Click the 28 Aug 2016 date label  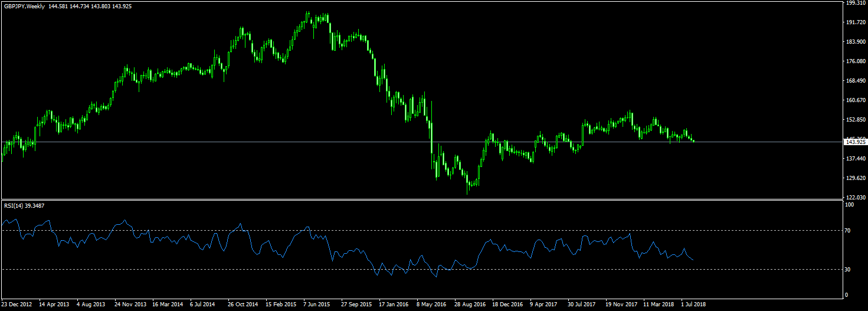point(470,305)
